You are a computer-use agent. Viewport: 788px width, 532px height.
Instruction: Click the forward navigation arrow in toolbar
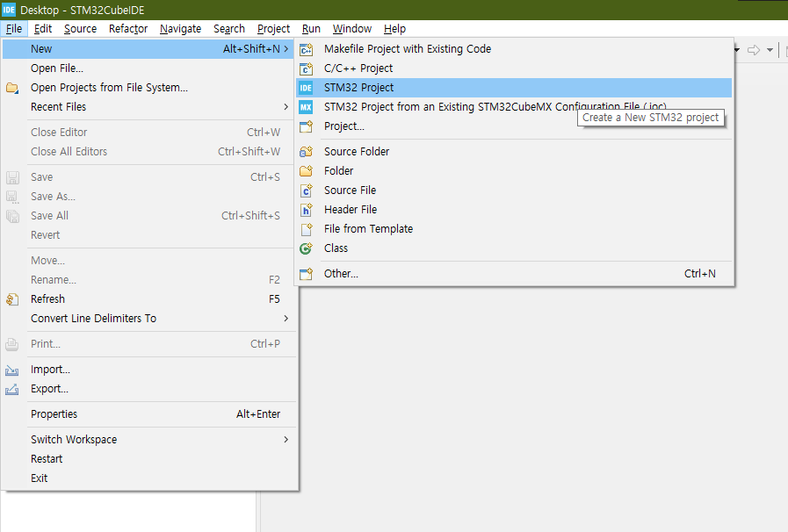click(754, 50)
